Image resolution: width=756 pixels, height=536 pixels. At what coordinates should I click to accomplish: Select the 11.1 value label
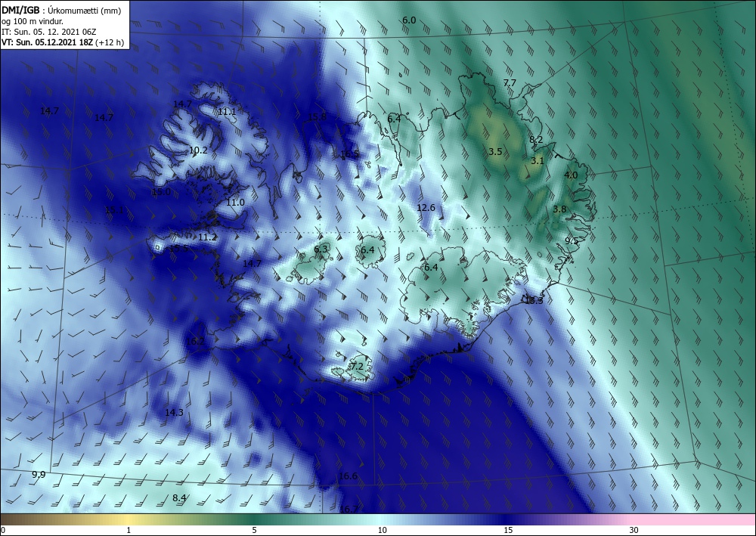227,112
